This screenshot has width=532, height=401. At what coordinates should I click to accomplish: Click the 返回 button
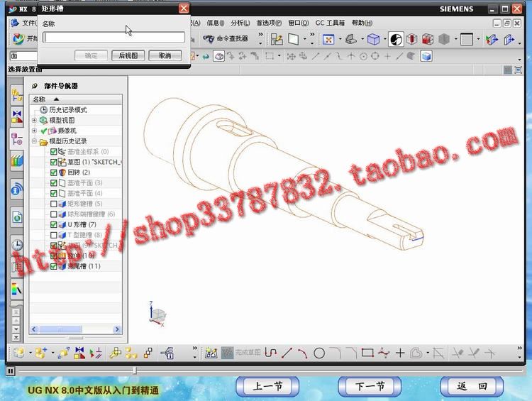[x=472, y=386]
